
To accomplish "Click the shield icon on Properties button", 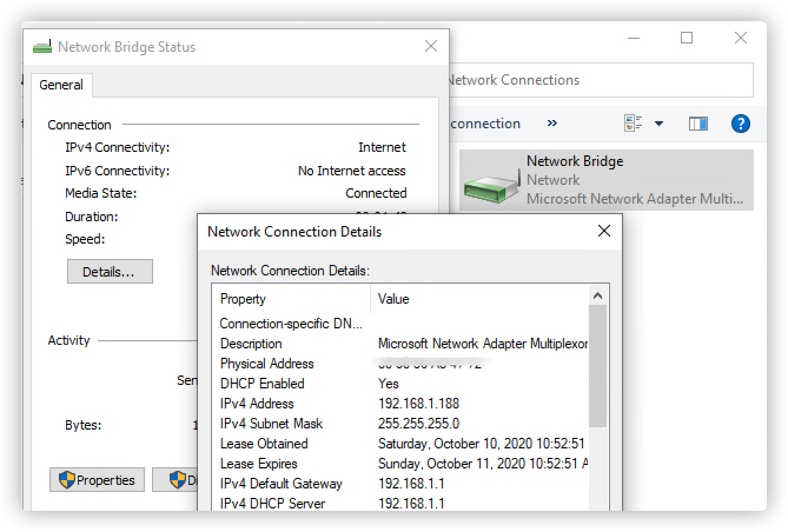I will coord(67,480).
